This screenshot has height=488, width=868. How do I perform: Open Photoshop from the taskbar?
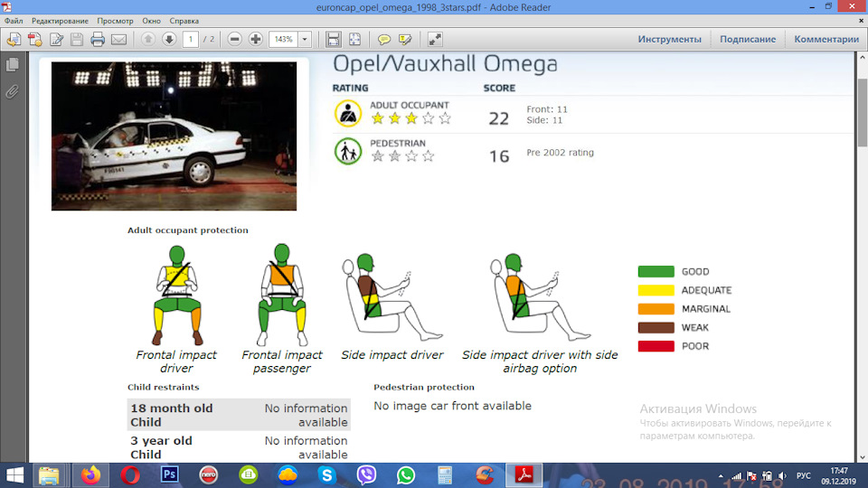pyautogui.click(x=169, y=475)
